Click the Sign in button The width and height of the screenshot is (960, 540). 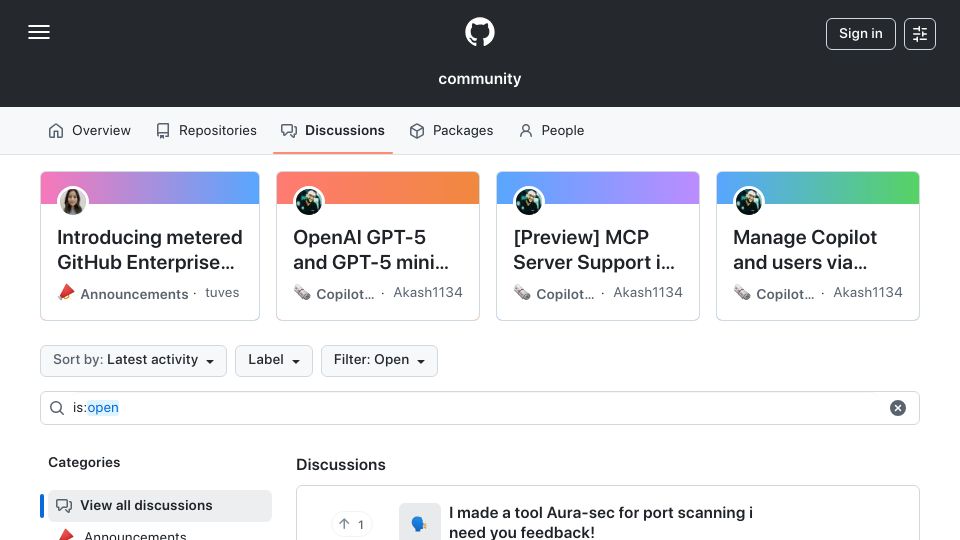860,34
